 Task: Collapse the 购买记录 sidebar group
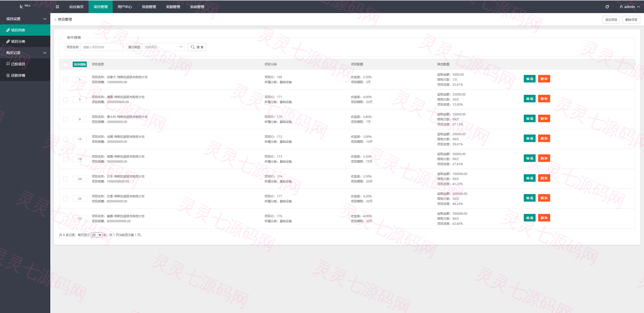pos(25,53)
